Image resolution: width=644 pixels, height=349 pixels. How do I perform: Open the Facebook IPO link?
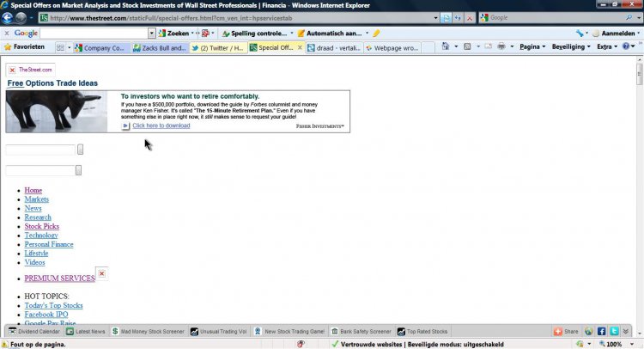(46, 315)
